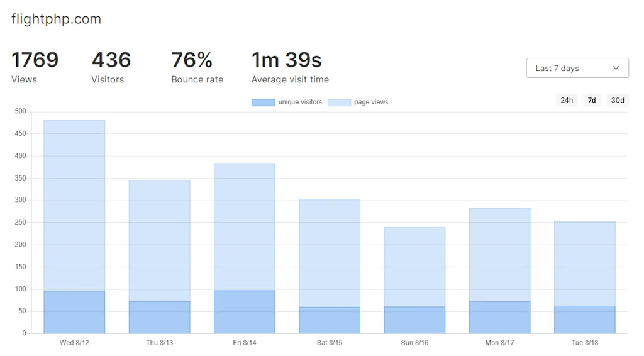Open the Last 7 days dropdown
644x356 pixels.
coord(577,68)
